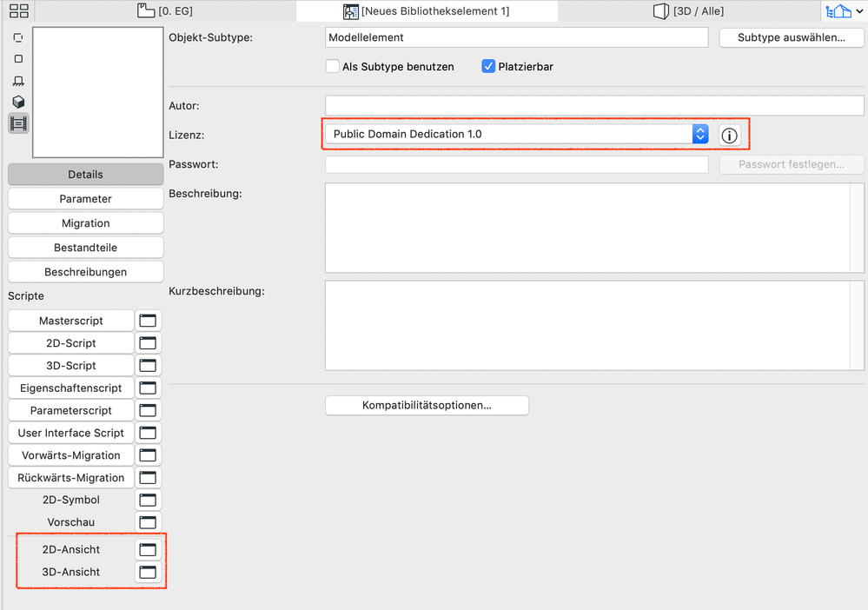Viewport: 868px width, 610px height.
Task: Open the tab overview grid icon
Action: (x=19, y=10)
